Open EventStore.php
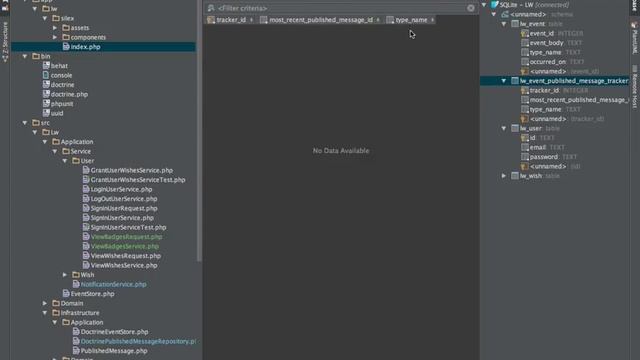 coord(92,294)
